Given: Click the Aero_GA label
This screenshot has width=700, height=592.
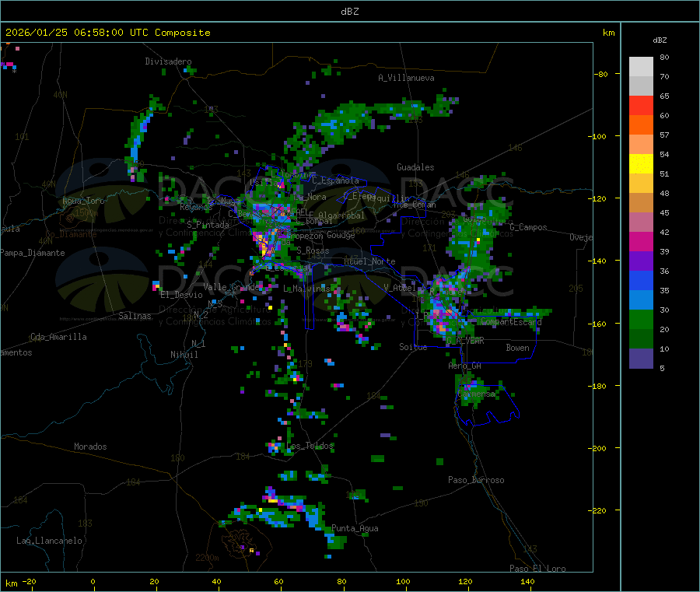Looking at the screenshot, I should (465, 366).
